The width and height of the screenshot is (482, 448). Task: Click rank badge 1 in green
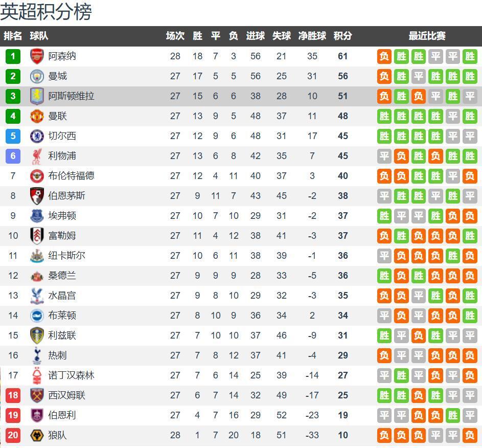tap(13, 56)
